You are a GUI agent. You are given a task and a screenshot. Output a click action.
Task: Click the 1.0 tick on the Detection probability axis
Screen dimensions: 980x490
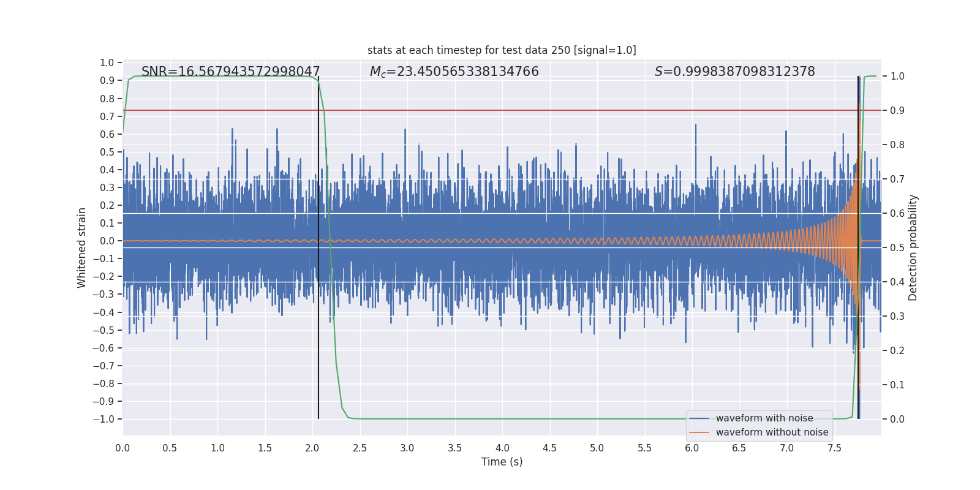point(897,76)
